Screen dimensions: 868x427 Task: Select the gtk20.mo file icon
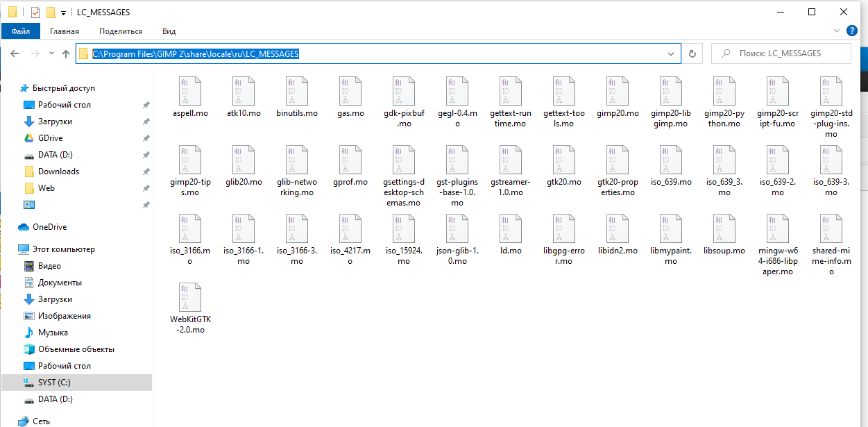point(564,159)
